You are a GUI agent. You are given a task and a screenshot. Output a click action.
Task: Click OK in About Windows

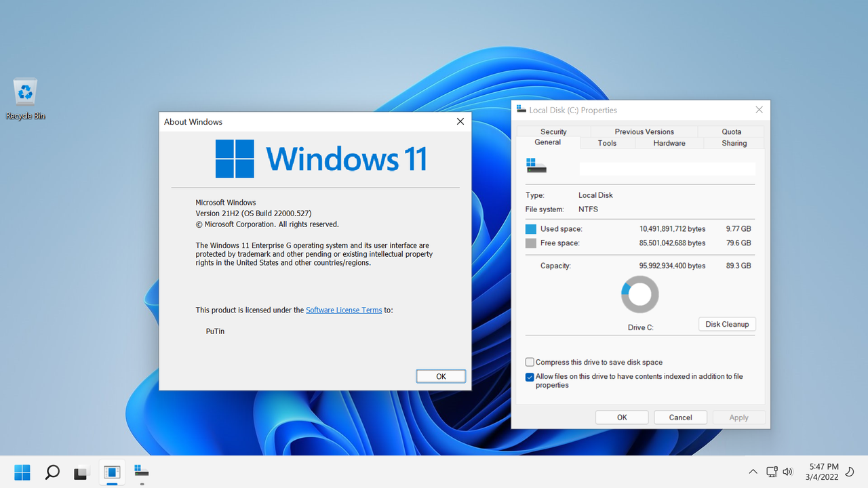click(441, 376)
